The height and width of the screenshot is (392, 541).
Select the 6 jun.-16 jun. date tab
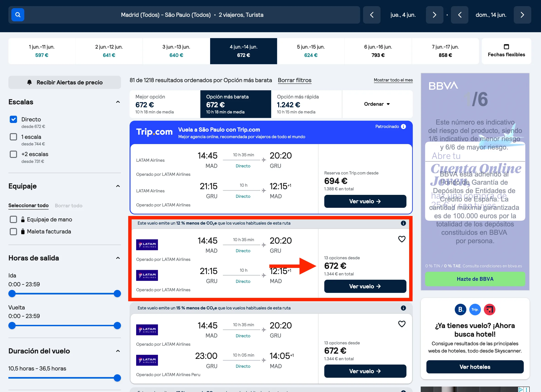pos(378,51)
